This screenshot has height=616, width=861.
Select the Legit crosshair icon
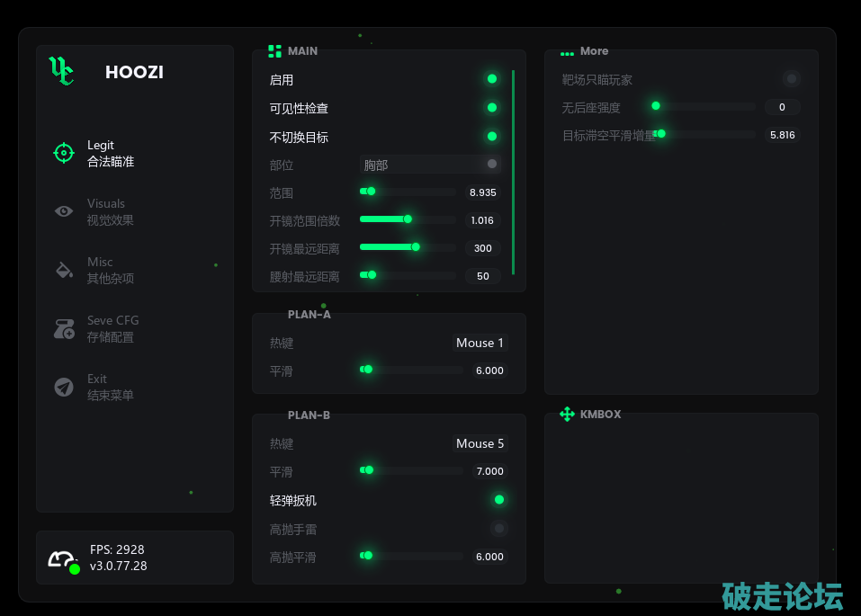[x=63, y=153]
